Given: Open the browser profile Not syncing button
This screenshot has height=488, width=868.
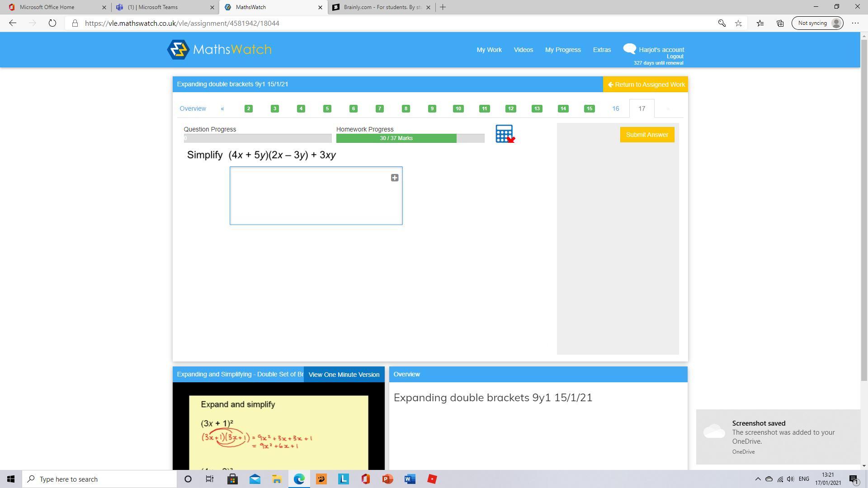Looking at the screenshot, I should [x=817, y=23].
